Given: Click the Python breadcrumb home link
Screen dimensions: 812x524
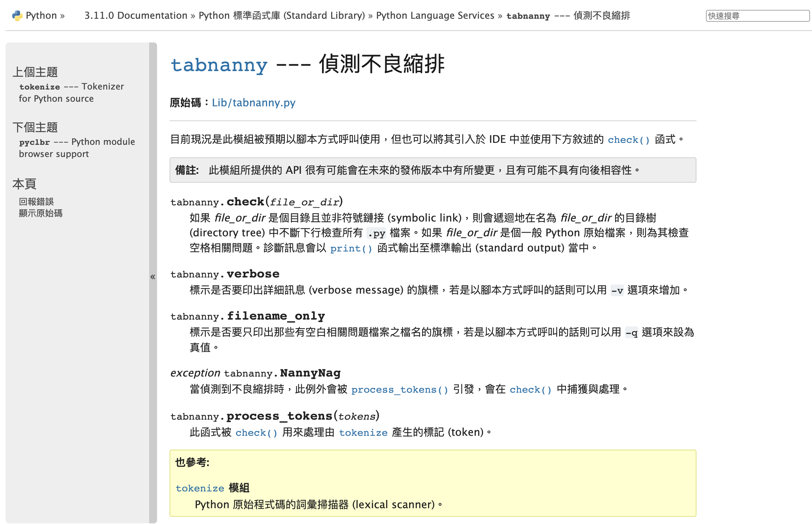Looking at the screenshot, I should (x=41, y=16).
